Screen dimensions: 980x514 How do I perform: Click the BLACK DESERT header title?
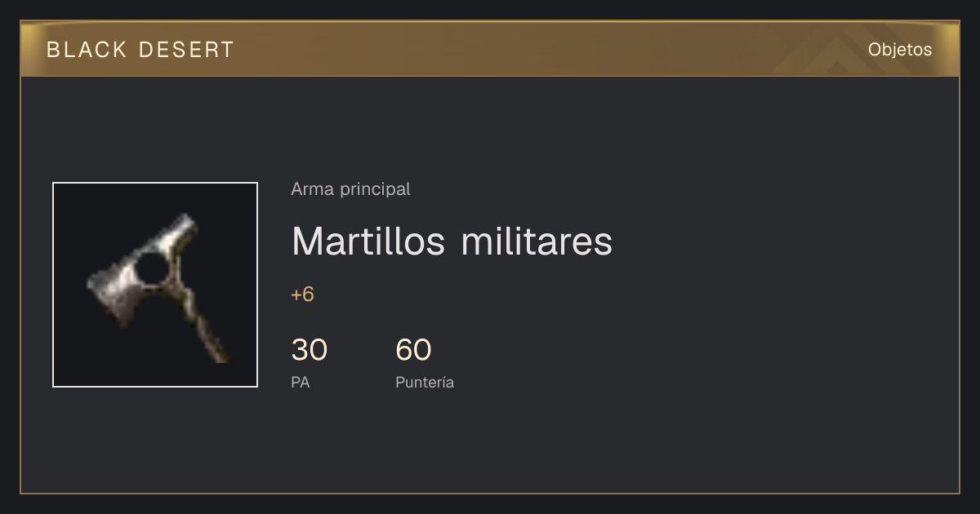[x=140, y=50]
